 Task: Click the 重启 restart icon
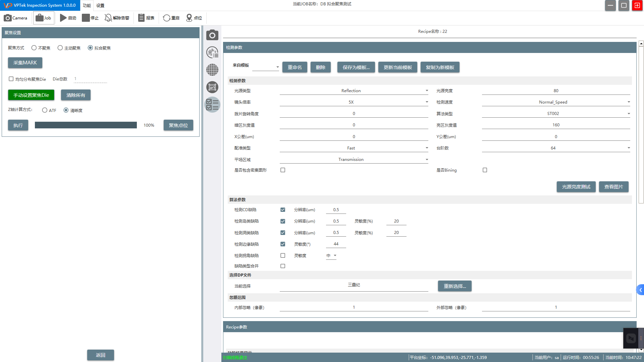coord(166,18)
